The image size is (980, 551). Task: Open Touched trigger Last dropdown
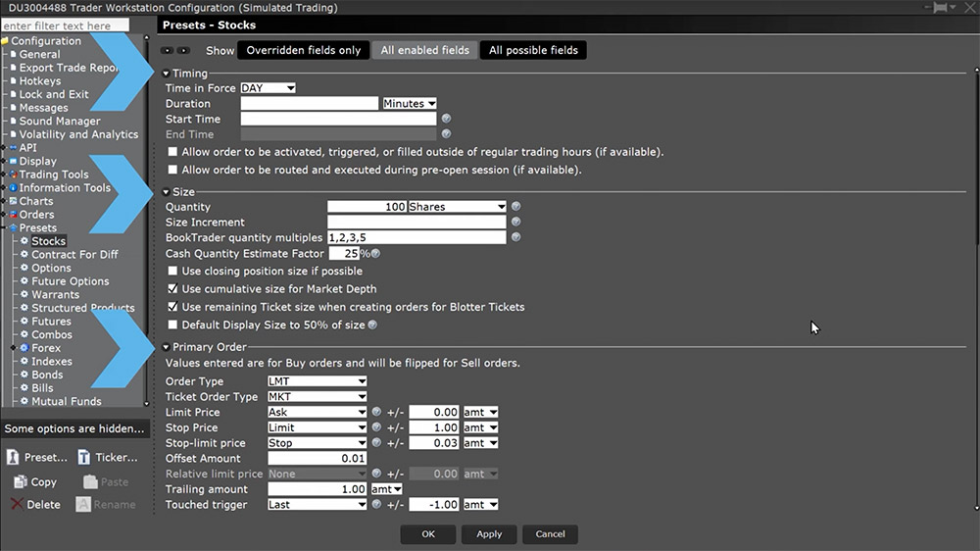click(x=317, y=504)
